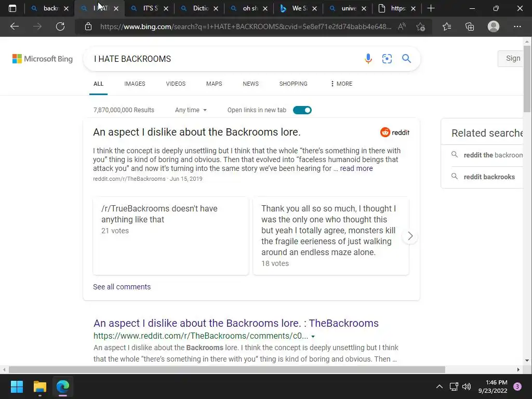The image size is (532, 399).
Task: Refresh the page with reload icon
Action: coord(60,26)
